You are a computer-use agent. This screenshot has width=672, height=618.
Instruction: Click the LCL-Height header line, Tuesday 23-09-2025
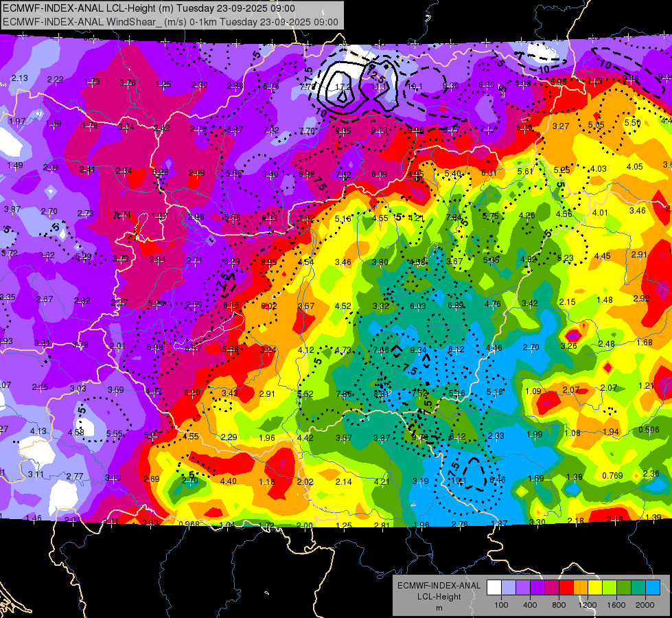149,8
